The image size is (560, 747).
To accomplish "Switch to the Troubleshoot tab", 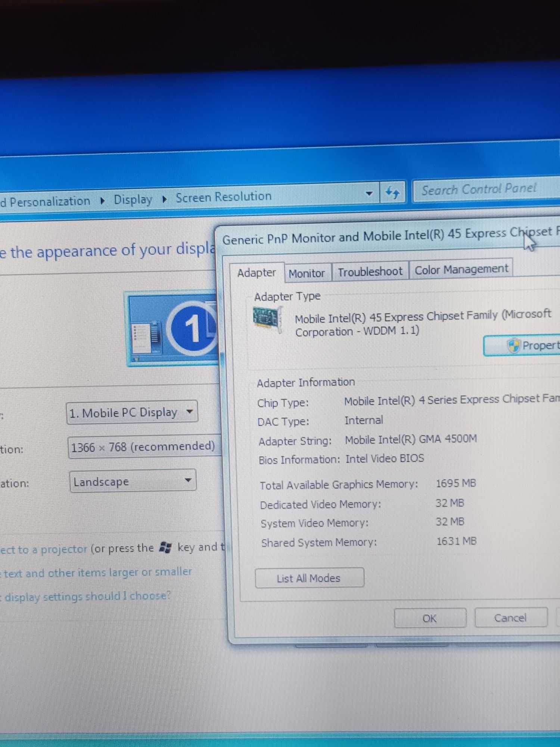I will point(370,272).
